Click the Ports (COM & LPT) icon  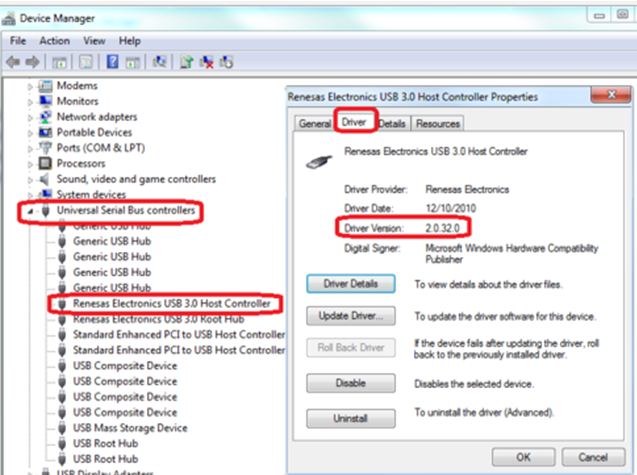point(45,148)
